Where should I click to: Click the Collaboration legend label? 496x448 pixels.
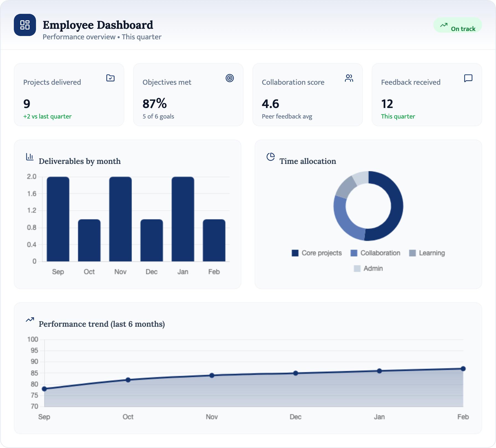coord(380,253)
